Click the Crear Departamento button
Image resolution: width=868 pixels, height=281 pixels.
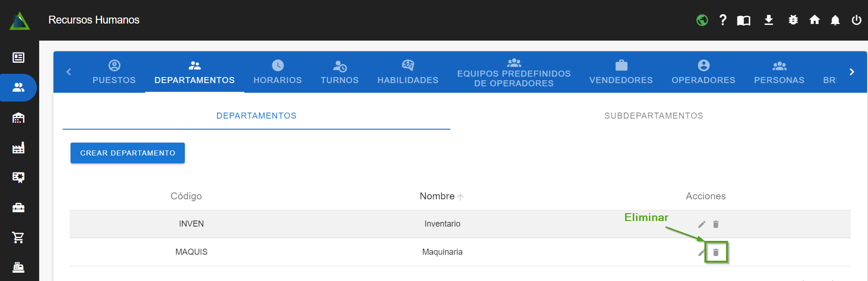(128, 153)
